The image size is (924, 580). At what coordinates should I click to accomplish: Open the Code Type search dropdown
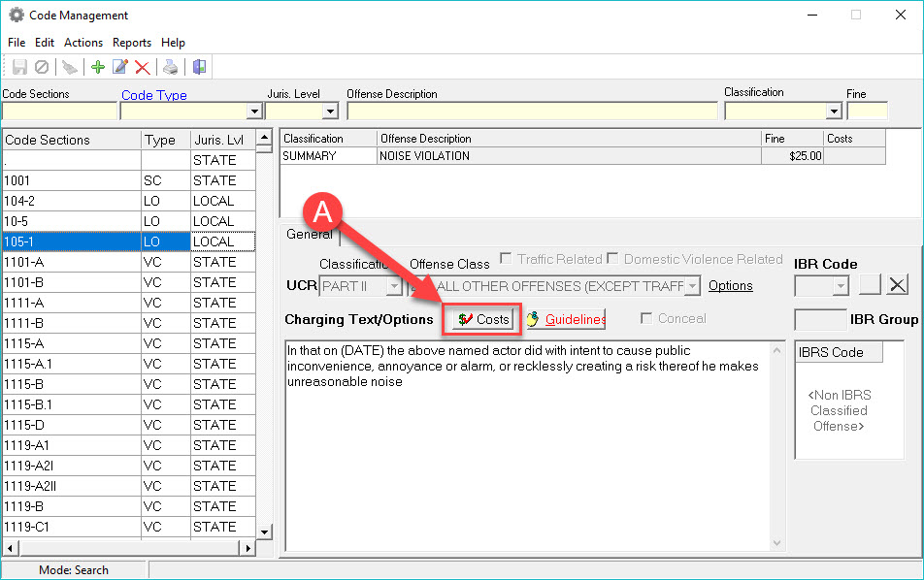point(253,112)
